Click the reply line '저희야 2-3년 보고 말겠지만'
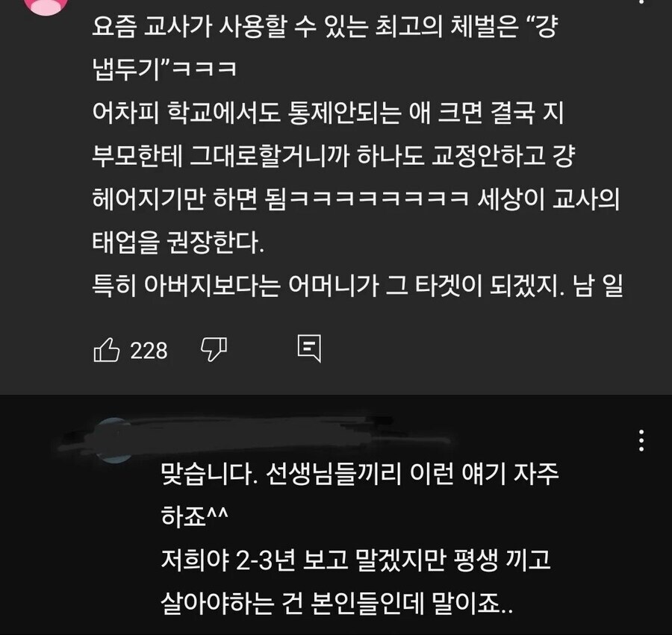 coord(355,560)
